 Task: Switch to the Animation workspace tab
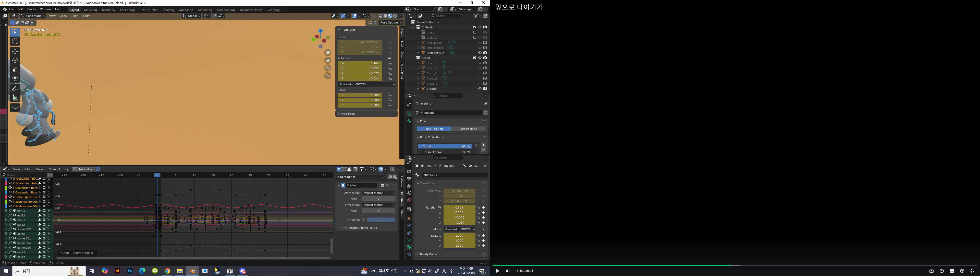point(186,10)
